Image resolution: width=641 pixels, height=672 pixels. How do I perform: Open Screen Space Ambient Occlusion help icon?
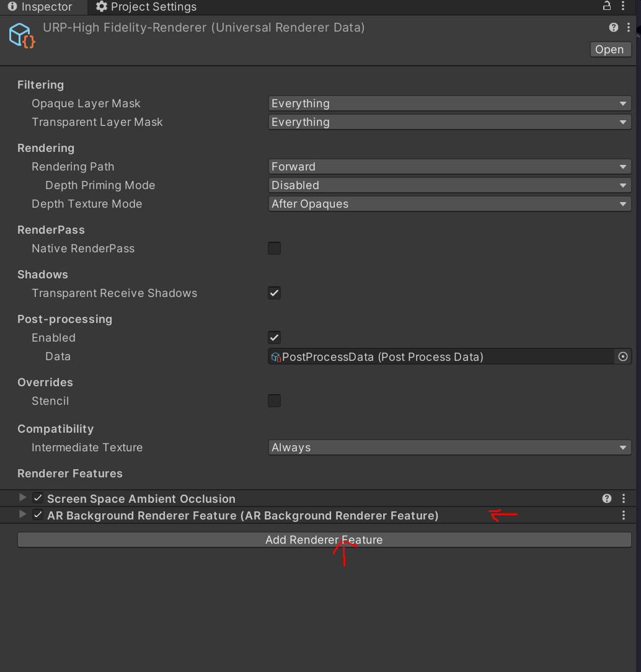click(x=607, y=498)
